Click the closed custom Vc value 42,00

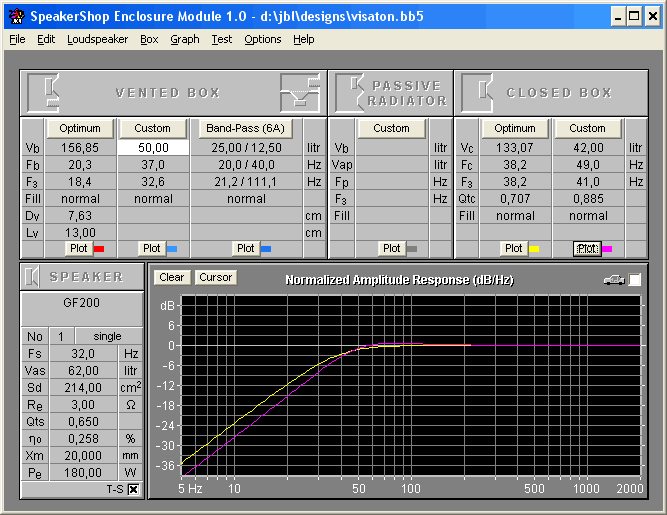click(588, 148)
